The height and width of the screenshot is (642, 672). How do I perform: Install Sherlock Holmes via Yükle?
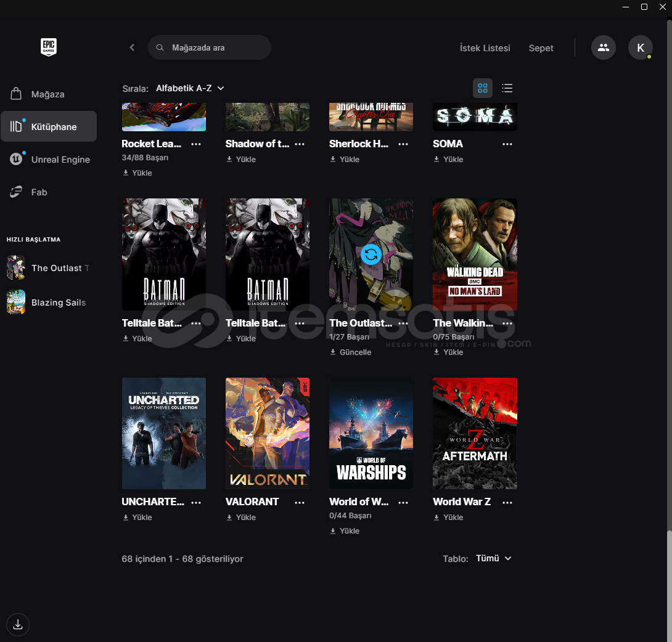345,160
